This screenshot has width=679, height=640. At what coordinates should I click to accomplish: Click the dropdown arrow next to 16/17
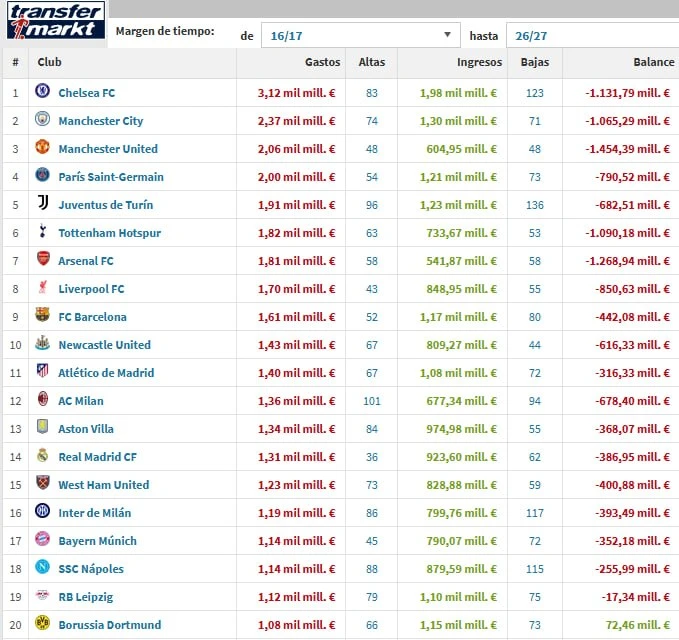click(447, 35)
